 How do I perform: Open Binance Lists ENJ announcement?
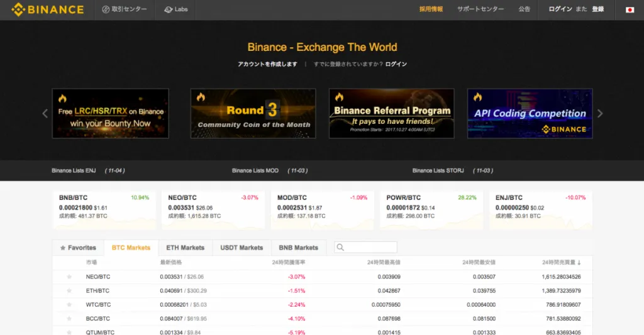(x=88, y=170)
